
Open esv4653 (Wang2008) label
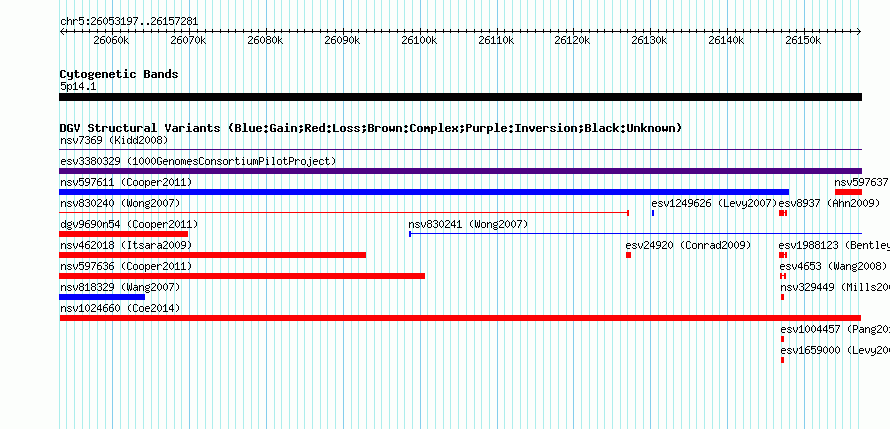click(833, 266)
